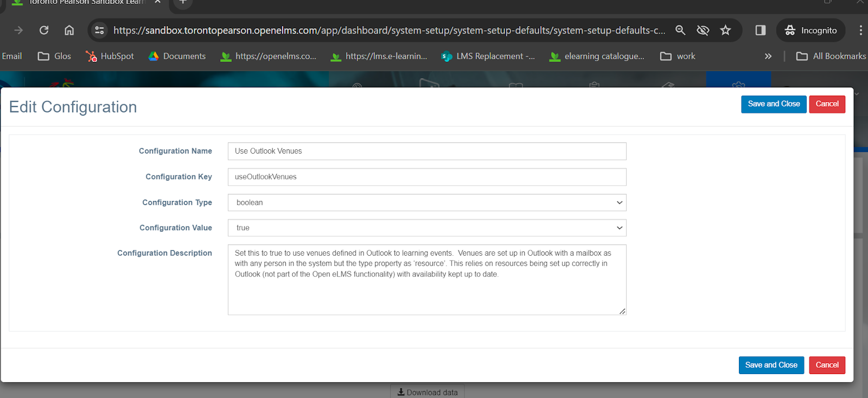Click the Configuration Name field
The height and width of the screenshot is (398, 868).
[427, 151]
